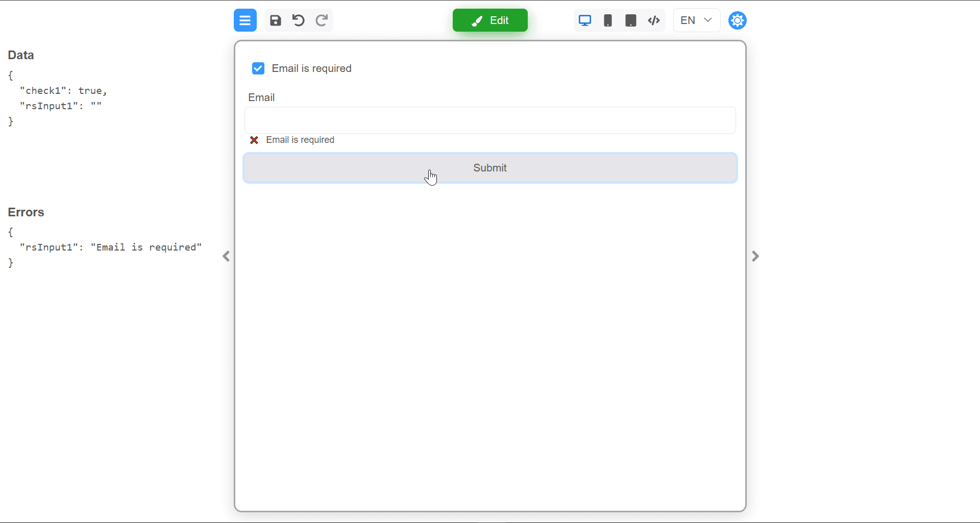Collapse the left panel with chevron

[226, 256]
